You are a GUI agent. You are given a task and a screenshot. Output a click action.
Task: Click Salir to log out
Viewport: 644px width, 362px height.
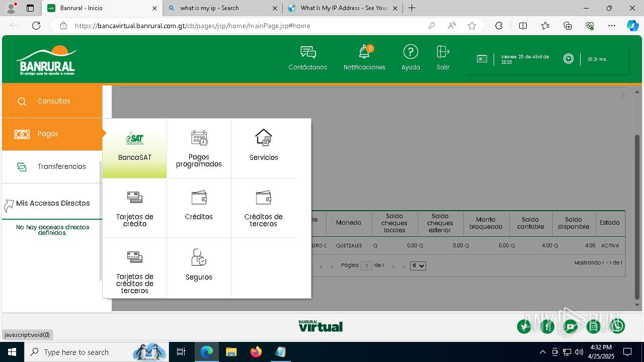(x=443, y=58)
